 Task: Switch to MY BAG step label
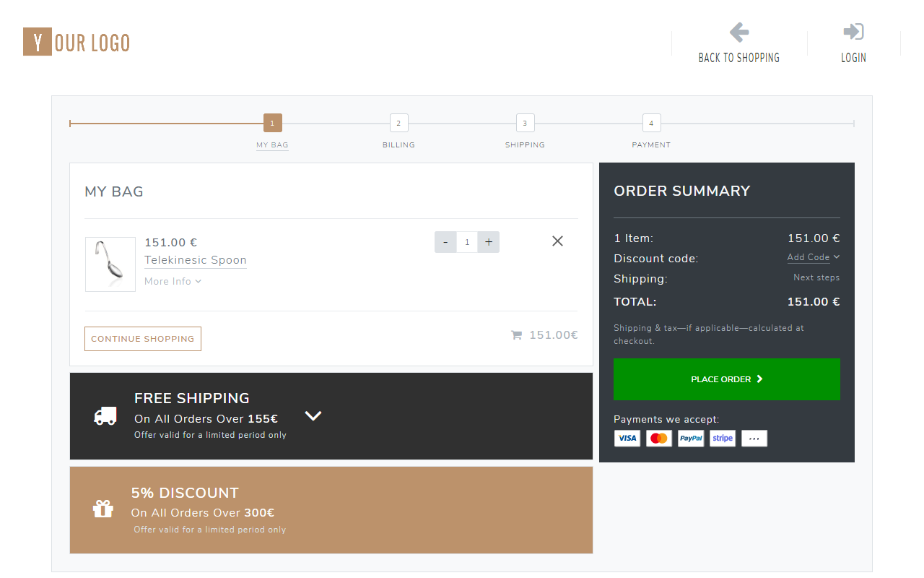pos(272,145)
